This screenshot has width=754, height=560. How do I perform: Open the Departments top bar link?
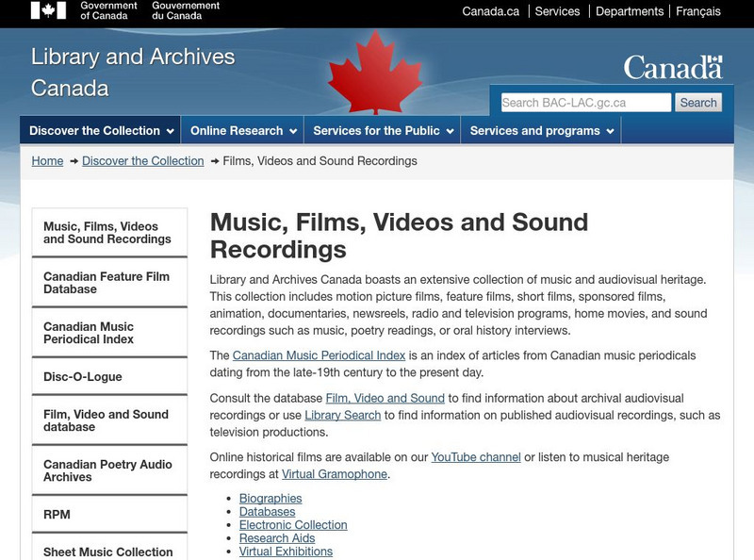pos(630,11)
